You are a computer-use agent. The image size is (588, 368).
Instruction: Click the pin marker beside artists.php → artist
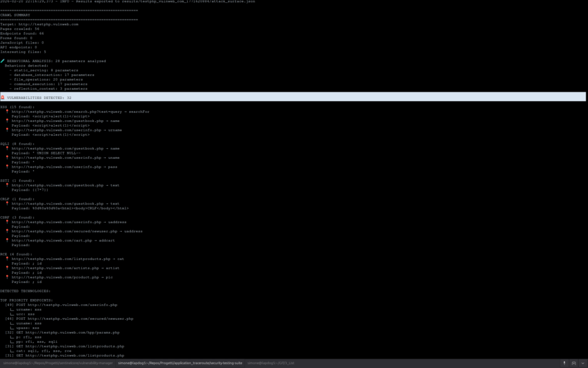pyautogui.click(x=7, y=268)
